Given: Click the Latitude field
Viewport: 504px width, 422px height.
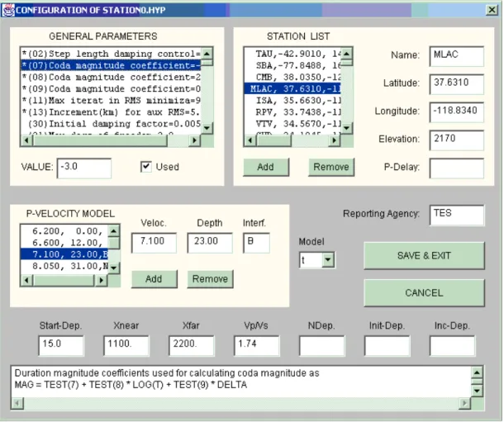Looking at the screenshot, I should click(x=456, y=84).
